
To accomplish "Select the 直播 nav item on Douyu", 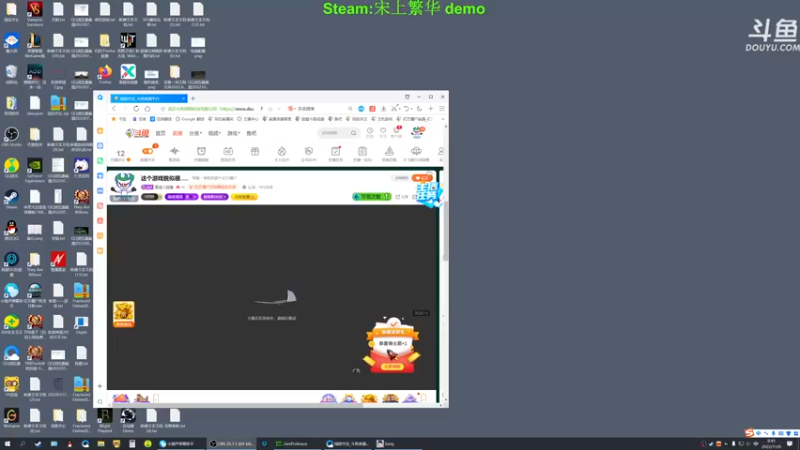I will [x=178, y=133].
